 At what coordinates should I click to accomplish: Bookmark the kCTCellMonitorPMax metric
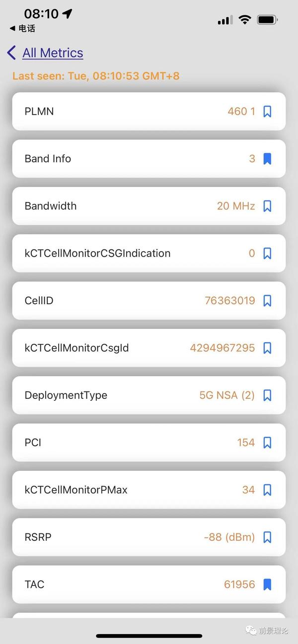(267, 490)
